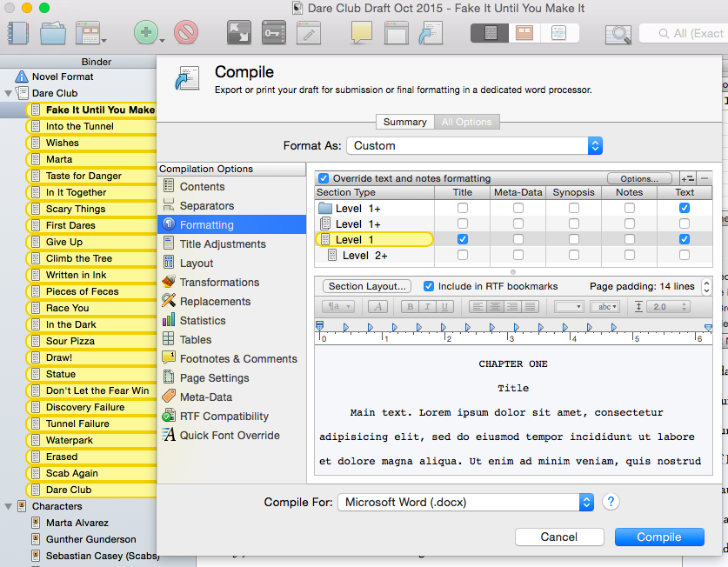Open the Format As dropdown

pyautogui.click(x=475, y=146)
